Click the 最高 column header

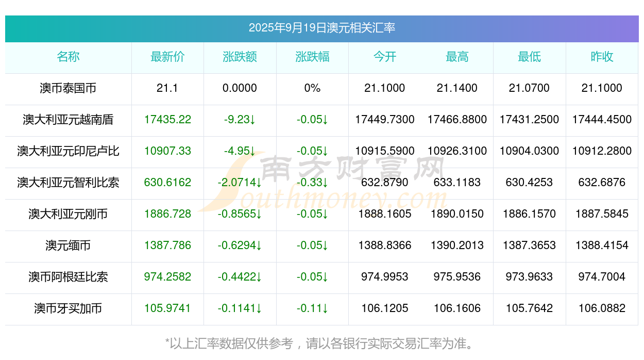point(457,57)
